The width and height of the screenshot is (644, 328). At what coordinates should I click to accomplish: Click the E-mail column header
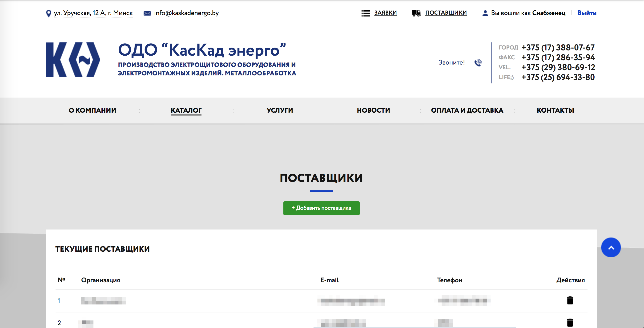coord(330,280)
